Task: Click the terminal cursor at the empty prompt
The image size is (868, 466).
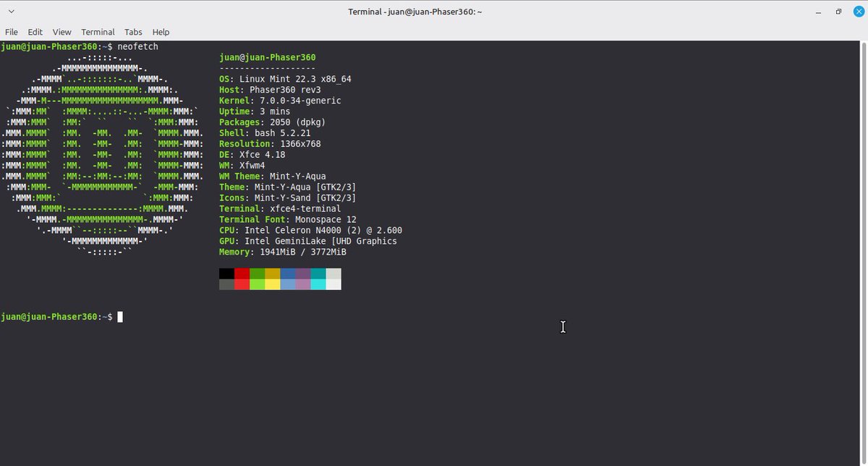Action: pyautogui.click(x=120, y=317)
